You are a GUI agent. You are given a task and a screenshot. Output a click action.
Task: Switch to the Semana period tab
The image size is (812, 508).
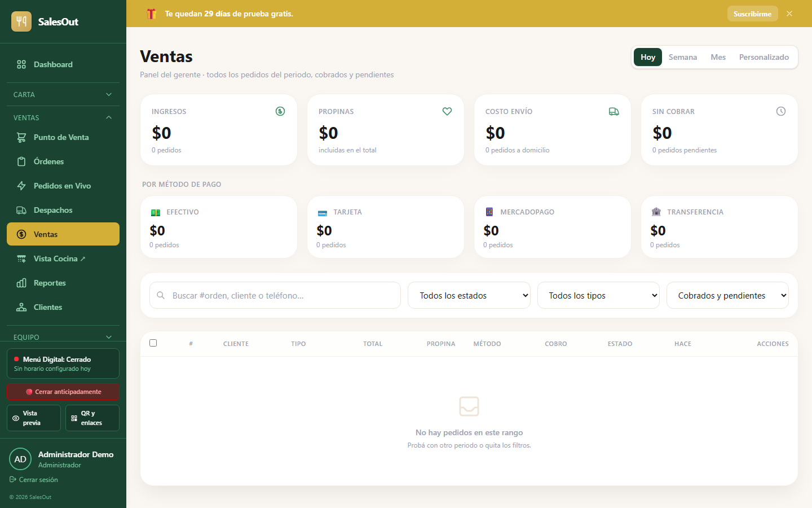683,57
